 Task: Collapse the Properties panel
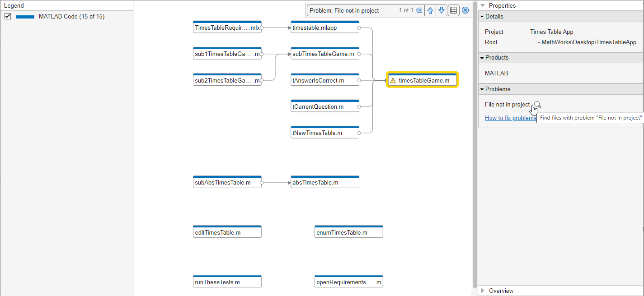(x=483, y=5)
